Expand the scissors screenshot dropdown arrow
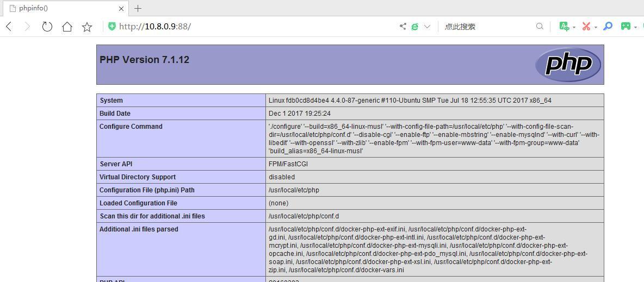 [x=596, y=28]
